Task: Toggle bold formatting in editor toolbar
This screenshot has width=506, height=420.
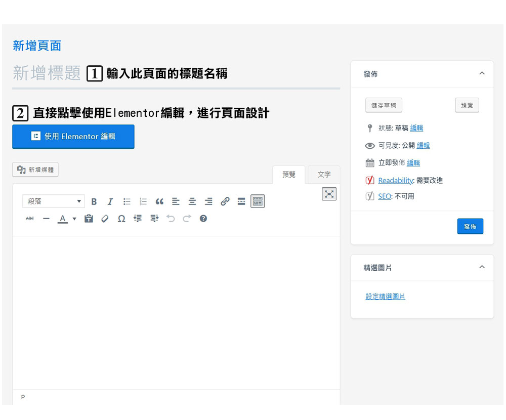Action: click(x=94, y=201)
